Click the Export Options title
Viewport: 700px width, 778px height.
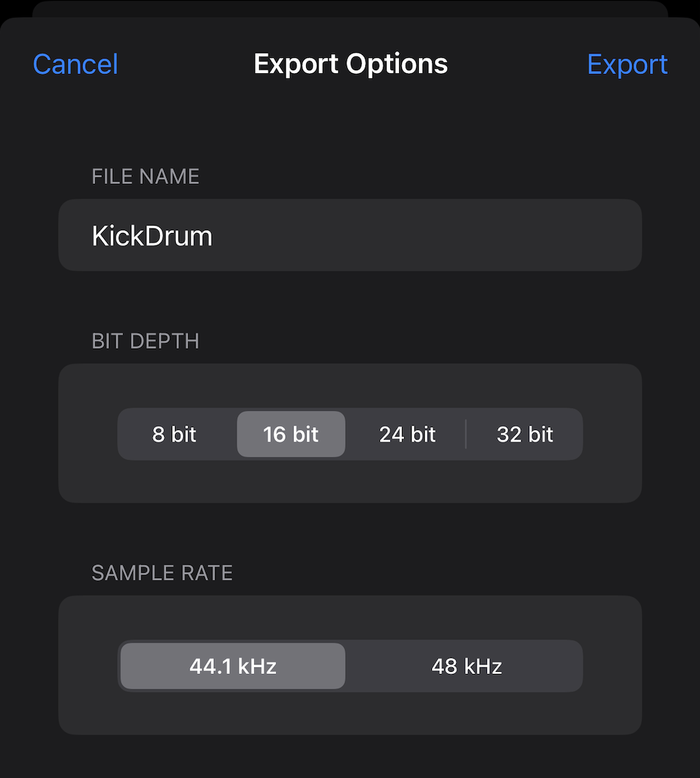[350, 64]
